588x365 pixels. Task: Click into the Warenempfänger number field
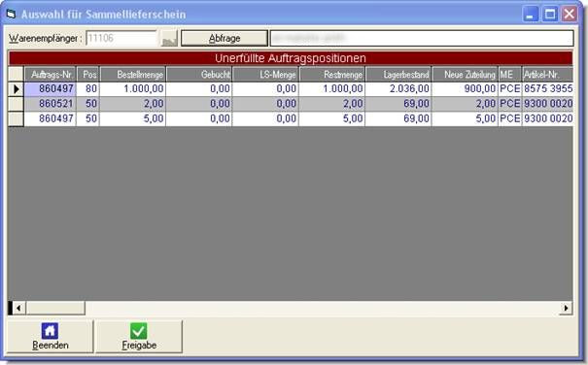[x=121, y=38]
